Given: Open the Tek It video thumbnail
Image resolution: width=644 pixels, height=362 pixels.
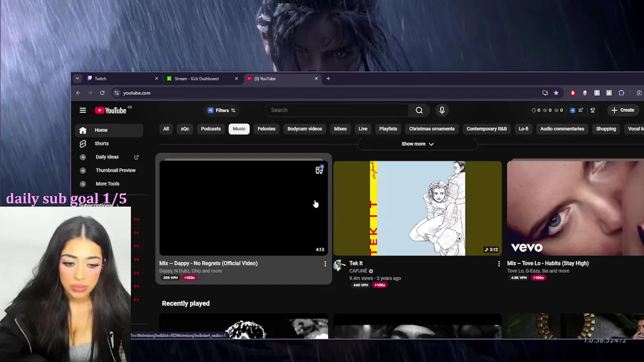Looking at the screenshot, I should pos(418,208).
